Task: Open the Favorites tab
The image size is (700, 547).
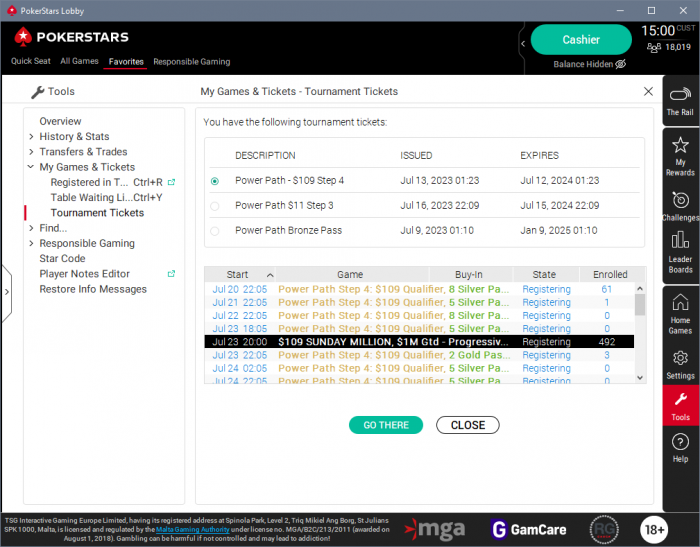Action: 126,62
